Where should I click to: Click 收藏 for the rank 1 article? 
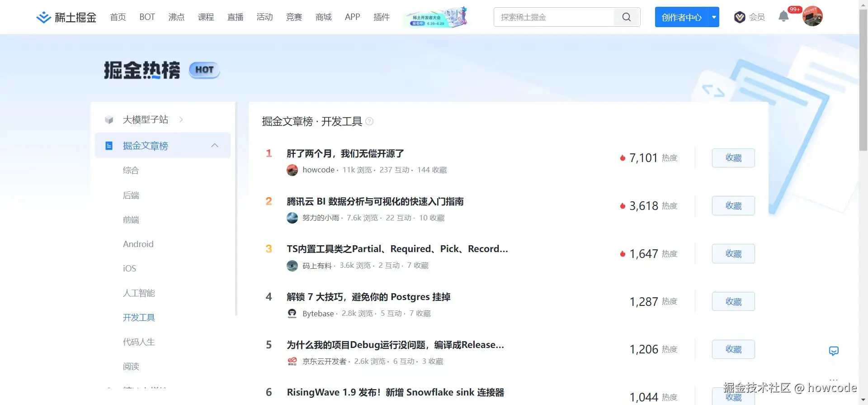tap(733, 158)
